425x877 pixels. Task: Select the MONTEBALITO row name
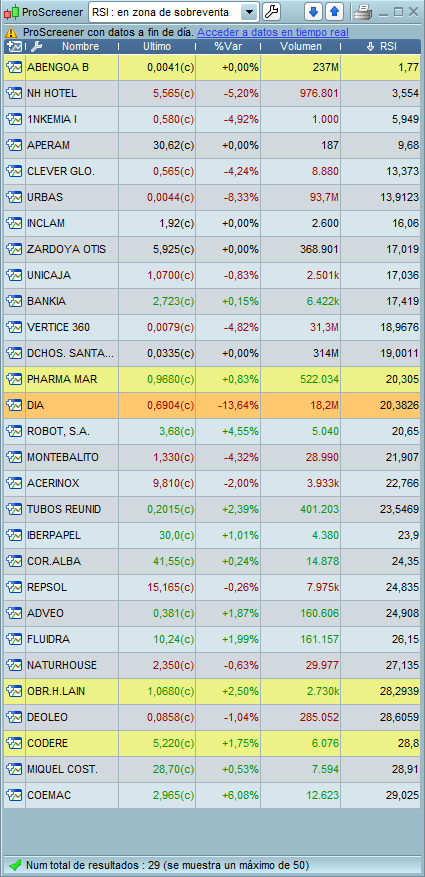(x=63, y=458)
